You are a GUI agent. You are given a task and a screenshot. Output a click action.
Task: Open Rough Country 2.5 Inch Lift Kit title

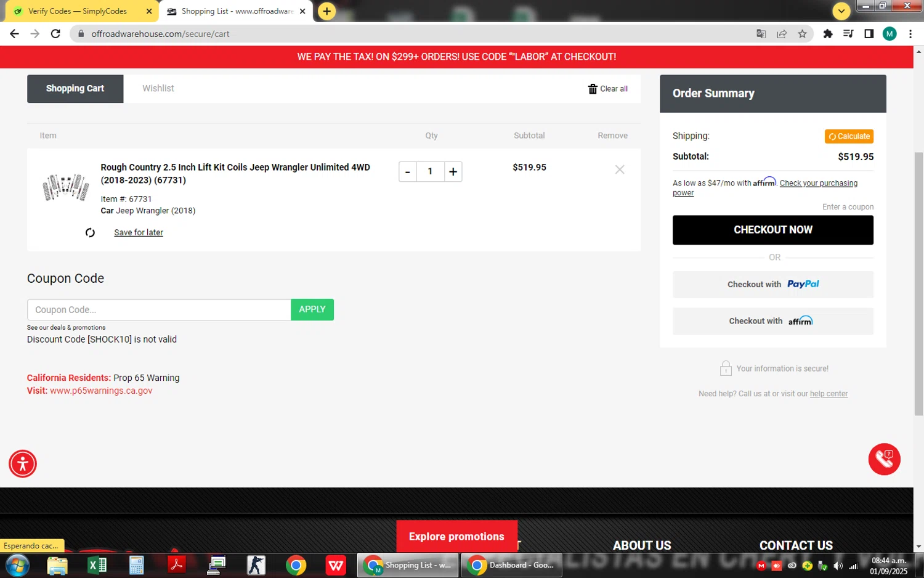coord(235,174)
